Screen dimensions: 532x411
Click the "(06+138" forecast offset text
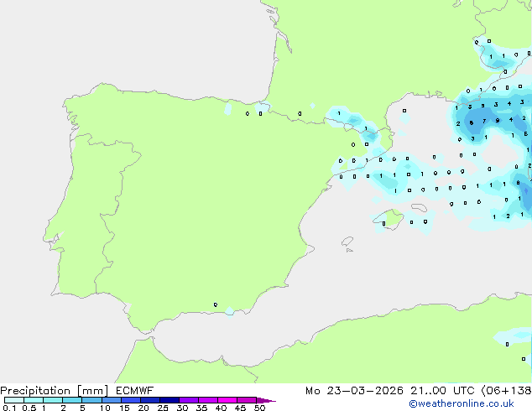pos(506,391)
